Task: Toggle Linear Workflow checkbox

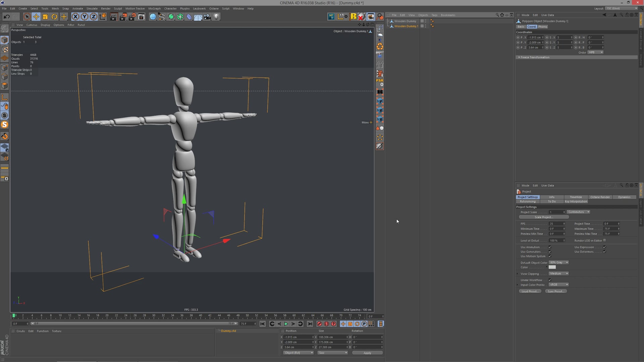Action: 550,280
